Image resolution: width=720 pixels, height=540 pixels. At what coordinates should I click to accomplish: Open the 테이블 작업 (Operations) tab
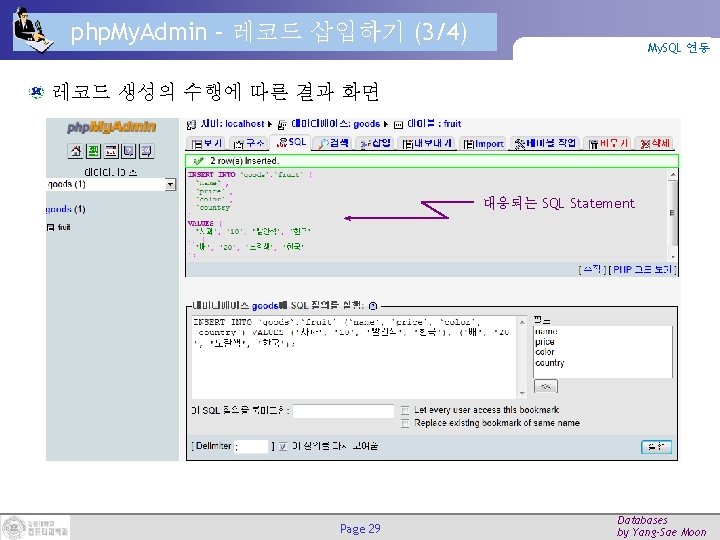[545, 144]
